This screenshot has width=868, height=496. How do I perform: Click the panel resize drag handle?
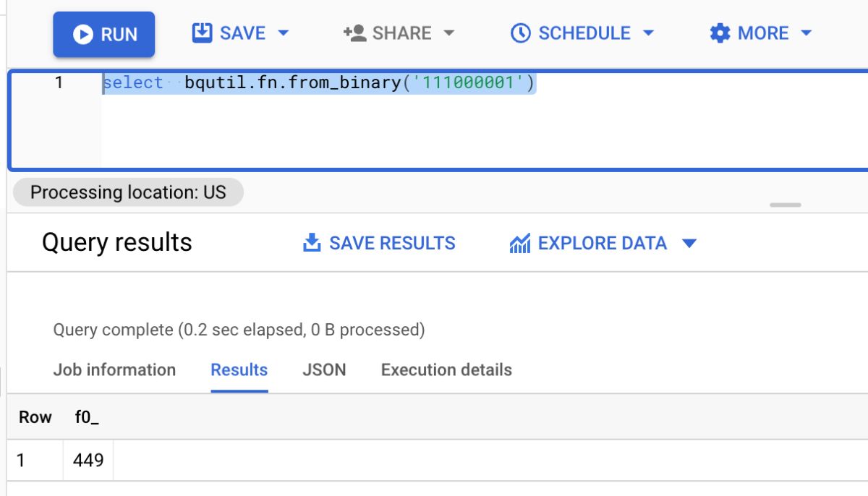785,205
